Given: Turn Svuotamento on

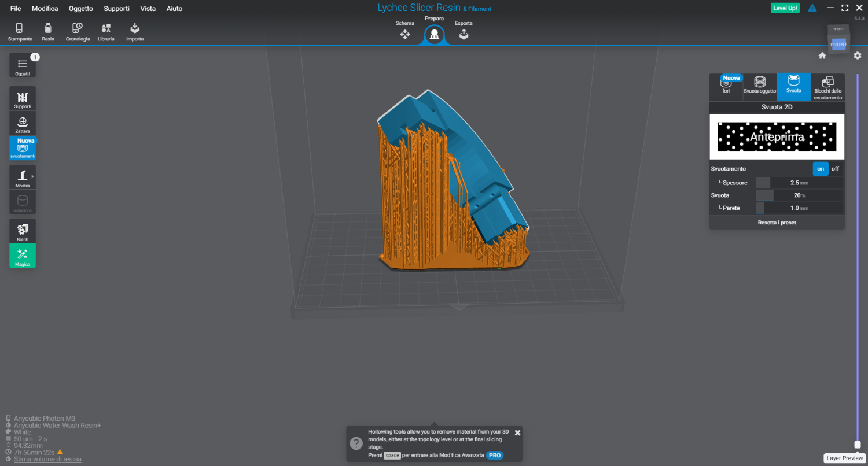Looking at the screenshot, I should [821, 169].
